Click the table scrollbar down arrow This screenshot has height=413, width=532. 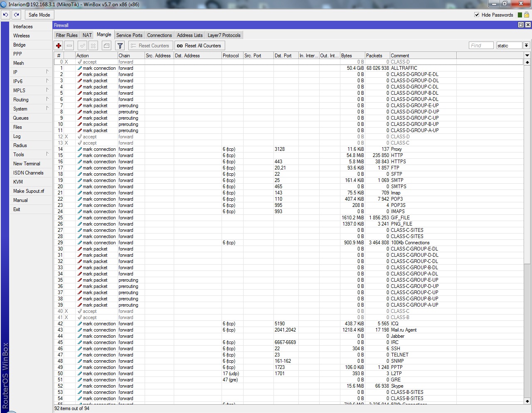pos(527,401)
